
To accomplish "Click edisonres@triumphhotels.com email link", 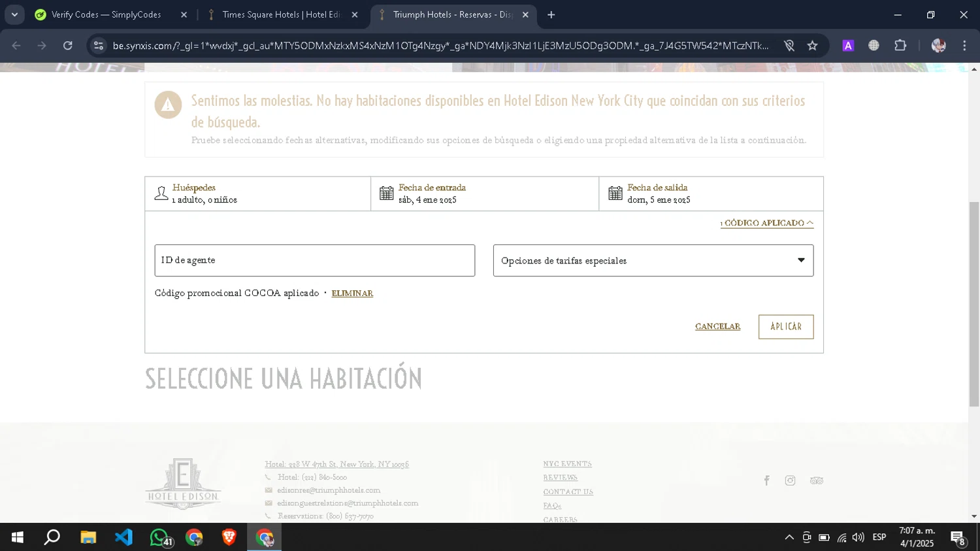I will pyautogui.click(x=329, y=490).
